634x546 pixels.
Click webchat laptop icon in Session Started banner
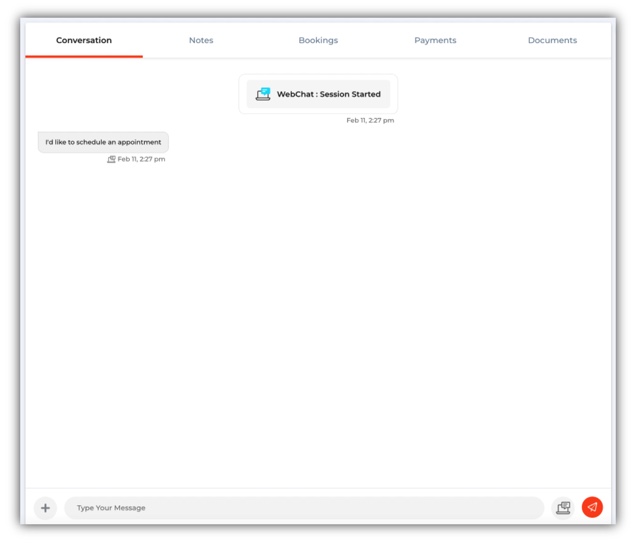[263, 94]
